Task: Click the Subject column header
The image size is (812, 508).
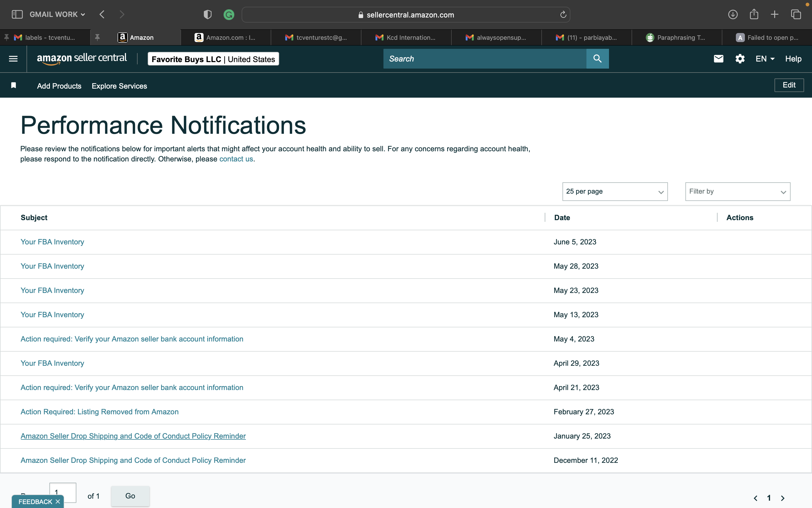Action: click(x=34, y=218)
